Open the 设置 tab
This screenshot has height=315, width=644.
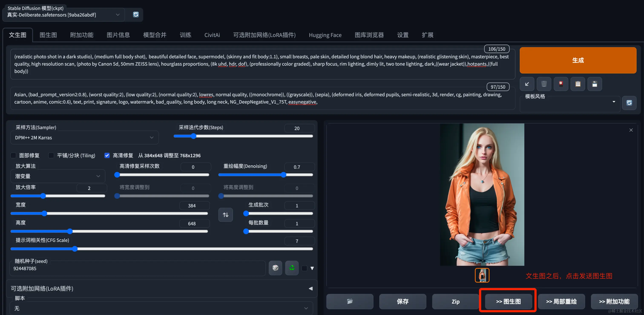[x=403, y=35]
